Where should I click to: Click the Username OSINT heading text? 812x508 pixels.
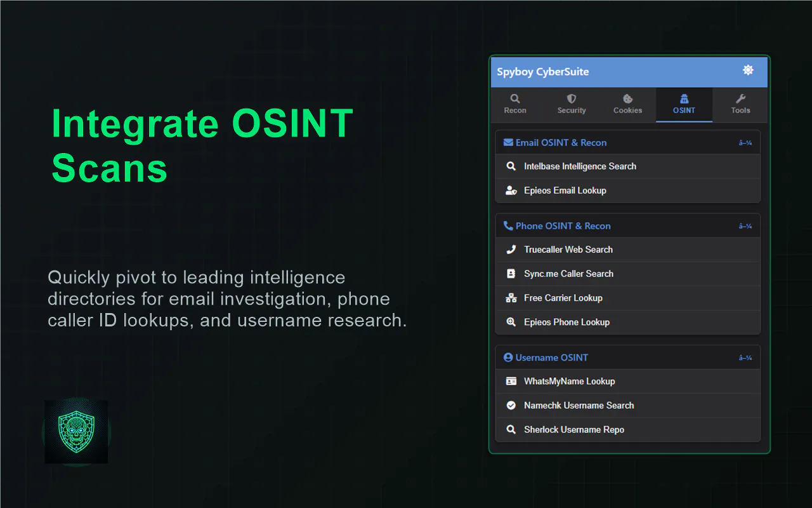tap(551, 358)
